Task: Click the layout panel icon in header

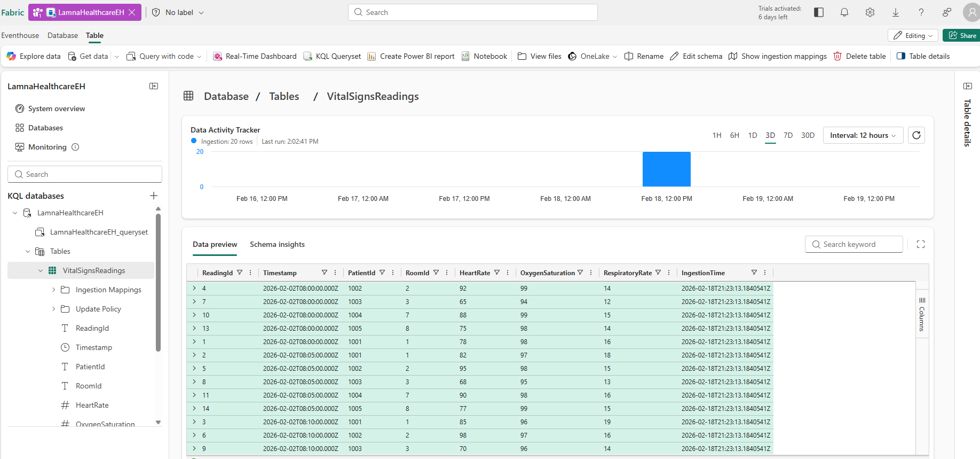Action: click(x=819, y=12)
